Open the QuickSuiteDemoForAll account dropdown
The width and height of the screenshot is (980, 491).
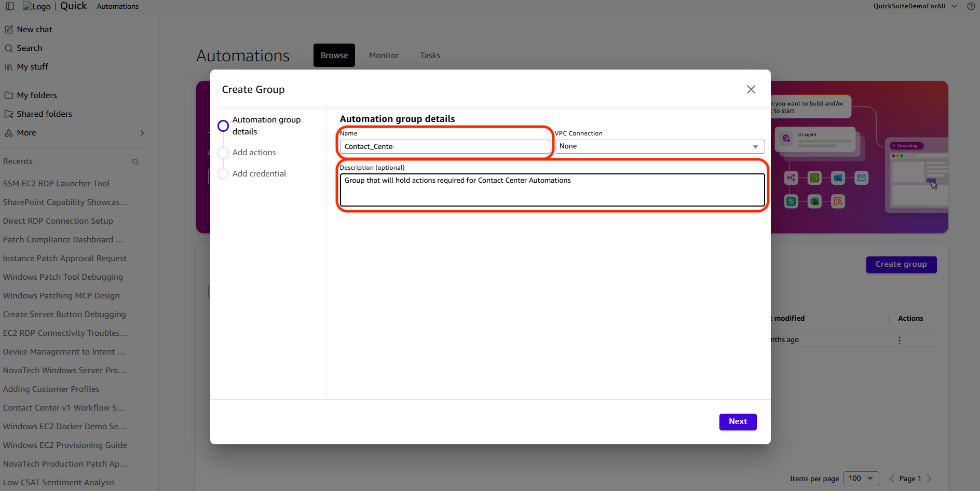[x=915, y=6]
